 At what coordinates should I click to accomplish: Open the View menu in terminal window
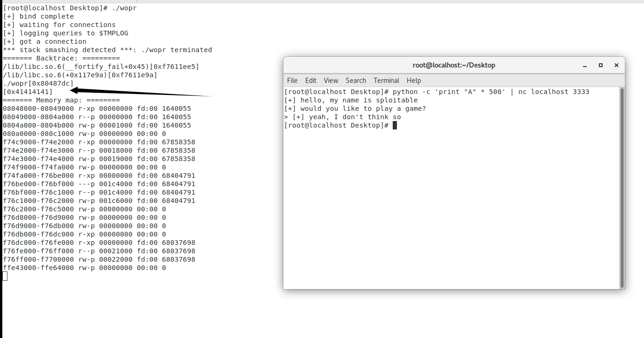(x=331, y=81)
